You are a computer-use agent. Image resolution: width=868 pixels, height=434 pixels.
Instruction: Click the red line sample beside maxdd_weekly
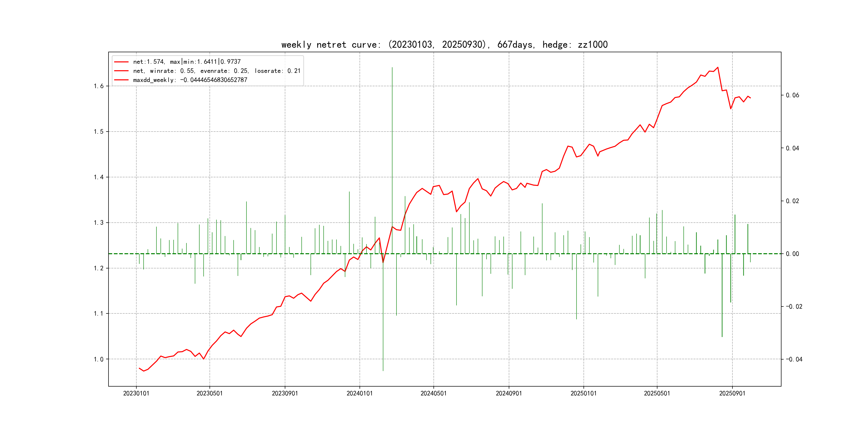(x=121, y=80)
